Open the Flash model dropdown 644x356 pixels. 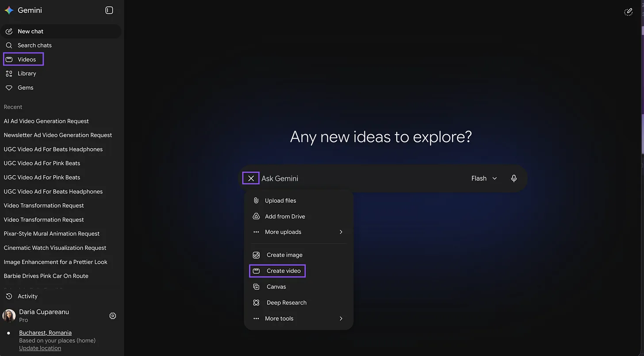(484, 178)
